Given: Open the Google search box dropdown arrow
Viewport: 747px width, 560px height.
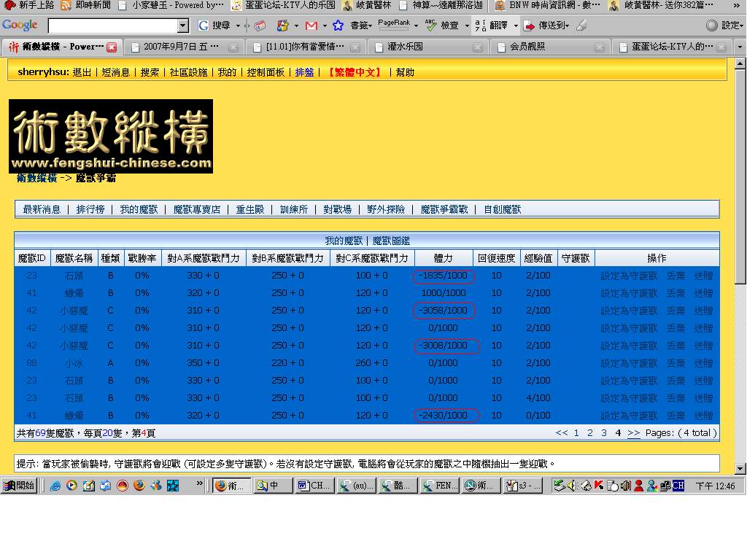Looking at the screenshot, I should 183,26.
